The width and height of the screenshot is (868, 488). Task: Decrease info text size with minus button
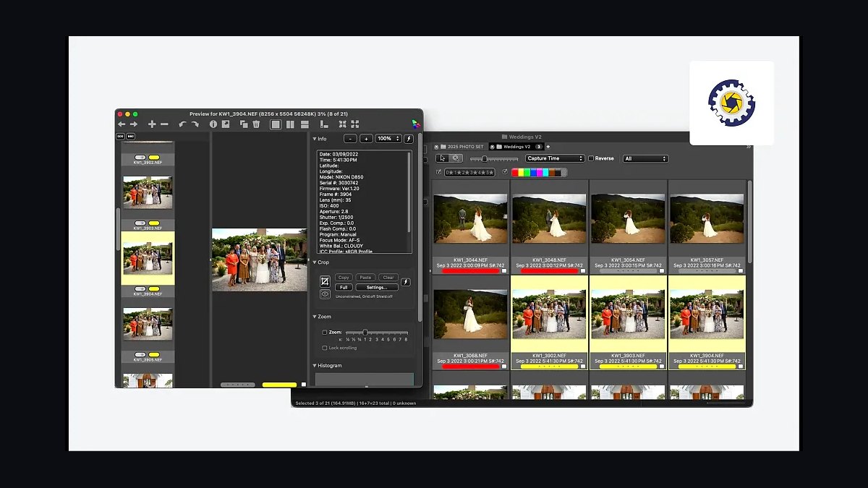[x=350, y=138]
